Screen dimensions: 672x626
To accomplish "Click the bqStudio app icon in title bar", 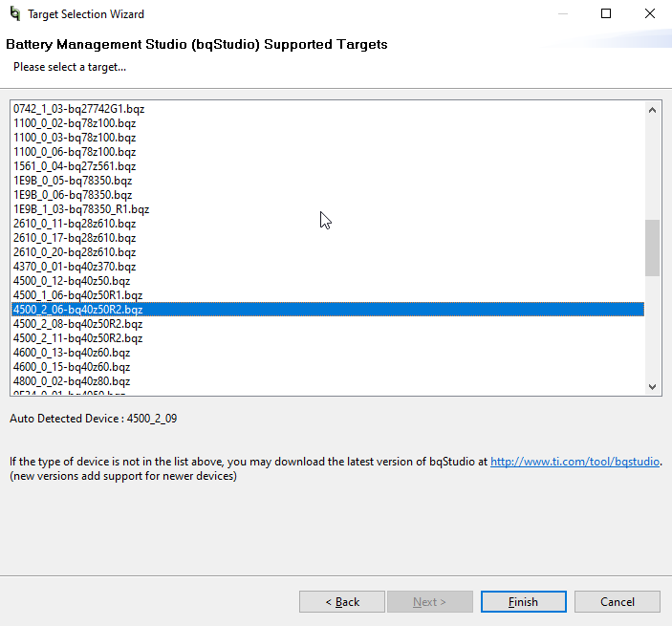I will [15, 13].
